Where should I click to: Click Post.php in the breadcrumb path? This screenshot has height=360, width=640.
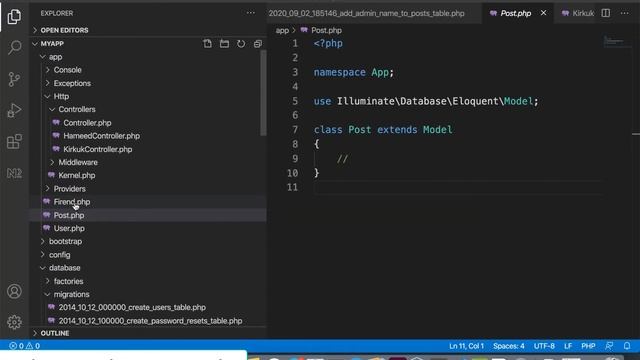[326, 30]
